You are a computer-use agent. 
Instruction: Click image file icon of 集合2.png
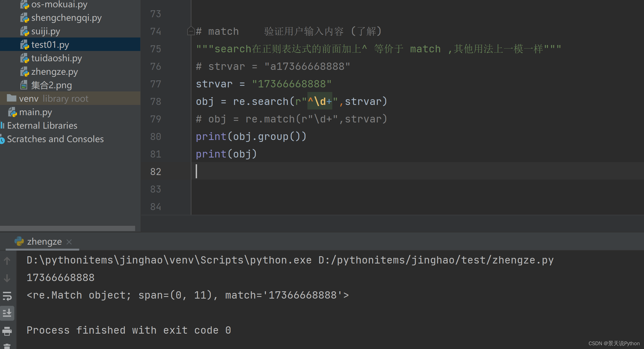[24, 85]
